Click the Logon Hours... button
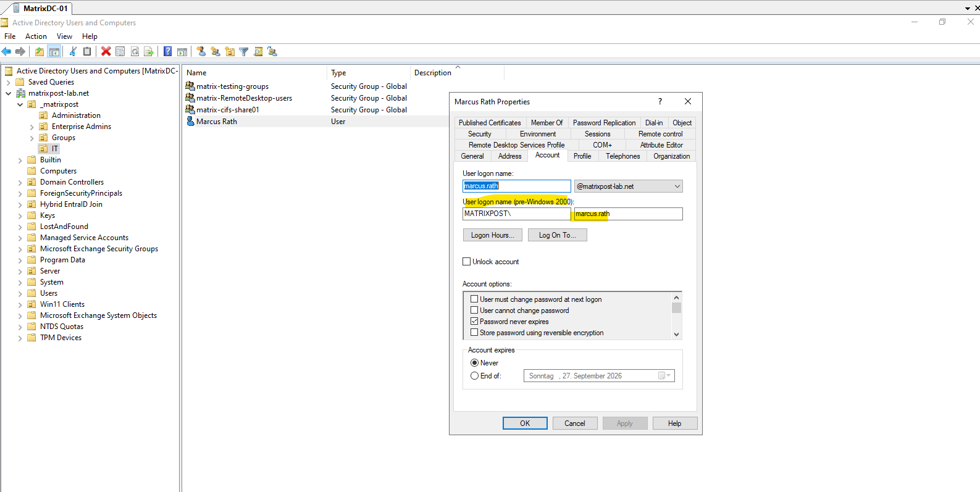Viewport: 980px width, 492px height. [492, 235]
